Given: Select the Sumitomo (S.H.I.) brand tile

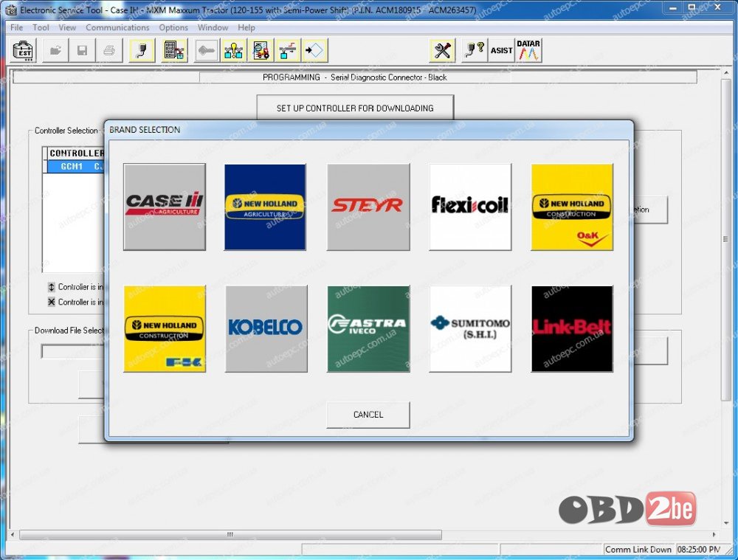Looking at the screenshot, I should pos(470,328).
